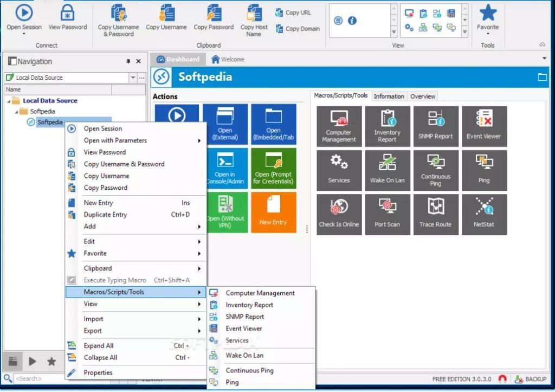Image resolution: width=555 pixels, height=392 pixels.
Task: Click the Open Session ribbon icon
Action: [24, 13]
